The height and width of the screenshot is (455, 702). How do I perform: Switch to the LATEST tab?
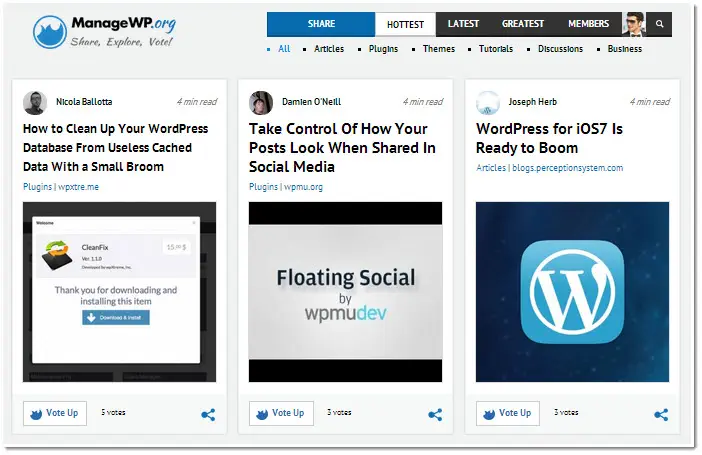coord(463,24)
